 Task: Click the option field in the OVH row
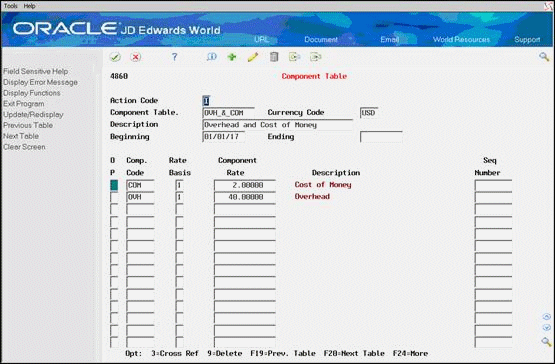pos(114,197)
